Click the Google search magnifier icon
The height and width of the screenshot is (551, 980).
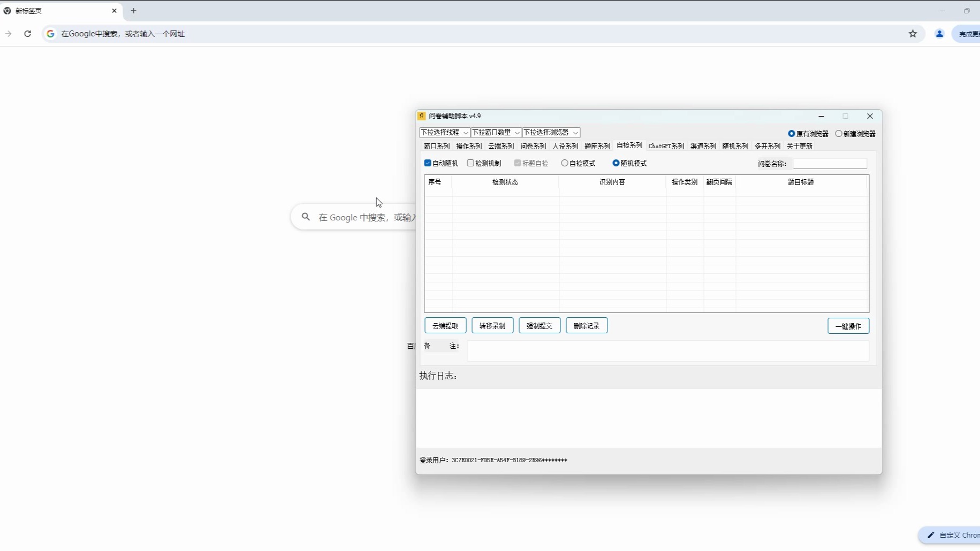(306, 217)
